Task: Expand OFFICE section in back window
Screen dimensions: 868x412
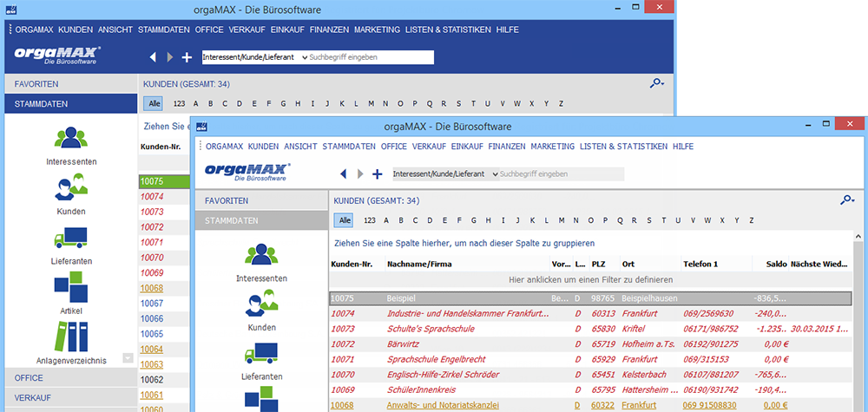Action: coord(70,377)
